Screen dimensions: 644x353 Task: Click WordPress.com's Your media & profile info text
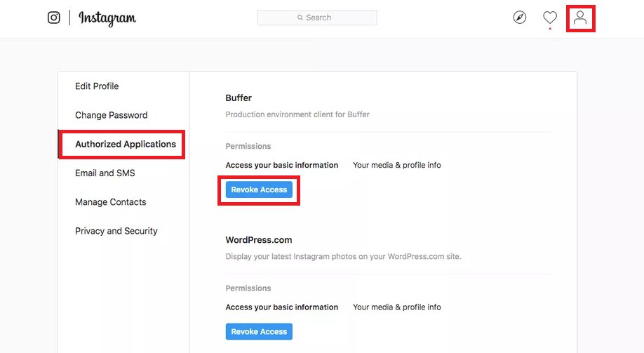click(397, 307)
